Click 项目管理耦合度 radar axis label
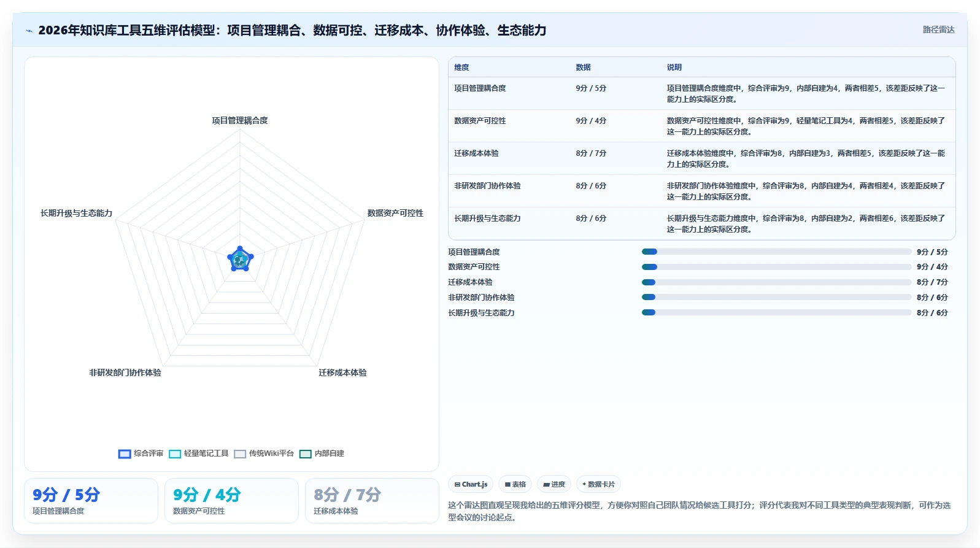The height and width of the screenshot is (548, 980). click(240, 120)
